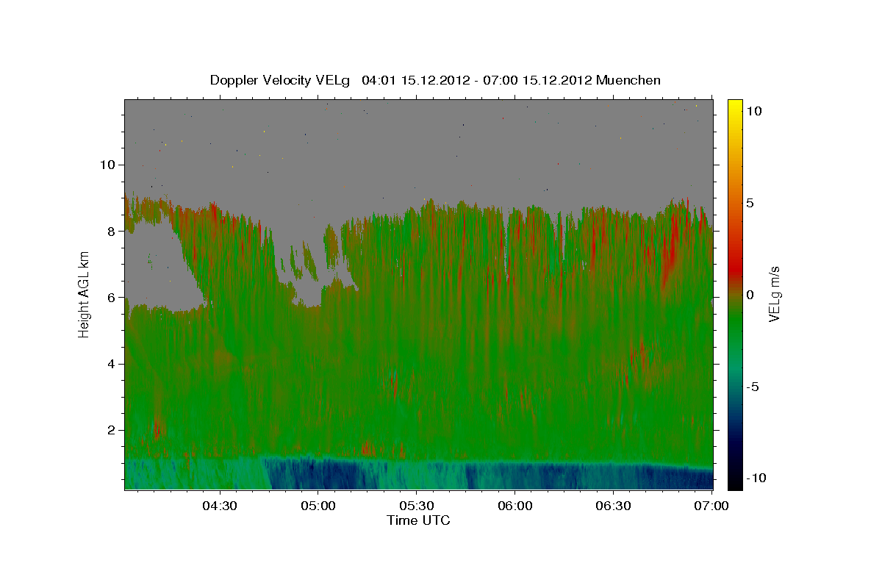The height and width of the screenshot is (588, 882).
Task: Click the plot title 'Doppler Velocity VELg'
Action: [x=281, y=80]
